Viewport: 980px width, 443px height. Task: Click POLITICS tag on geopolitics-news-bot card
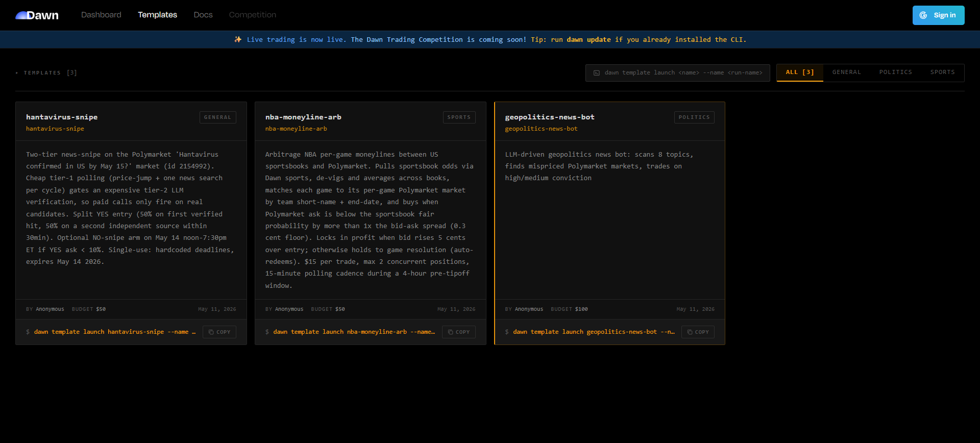coord(694,117)
